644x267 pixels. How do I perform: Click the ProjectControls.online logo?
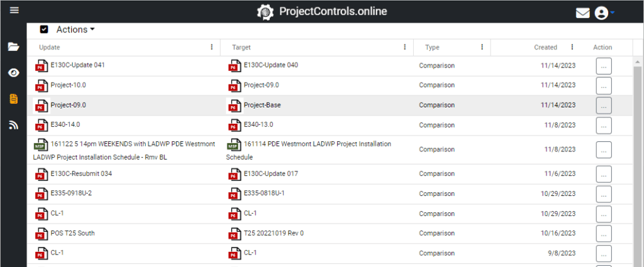pos(322,11)
